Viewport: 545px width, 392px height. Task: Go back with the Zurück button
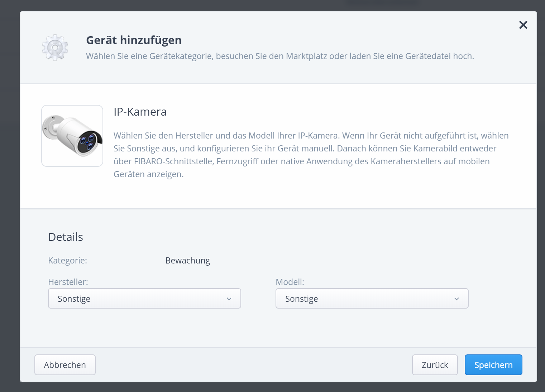click(x=435, y=365)
